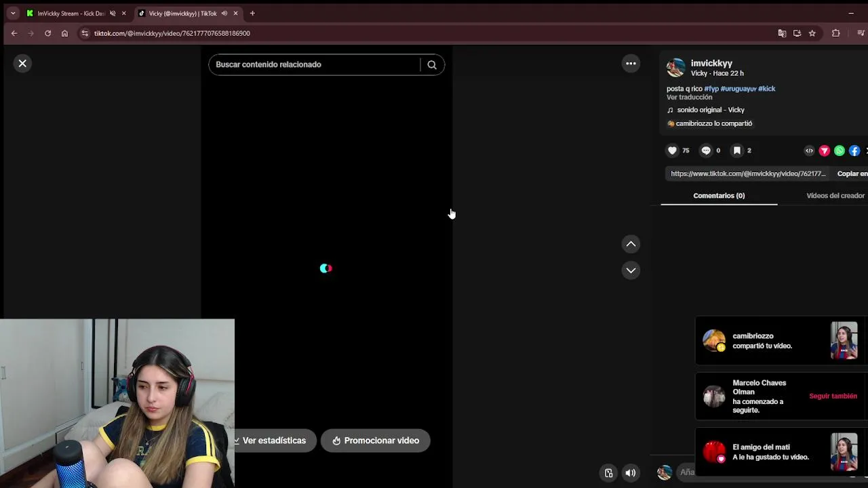The width and height of the screenshot is (868, 488).
Task: Click the install app icon in address bar
Action: coord(797,33)
